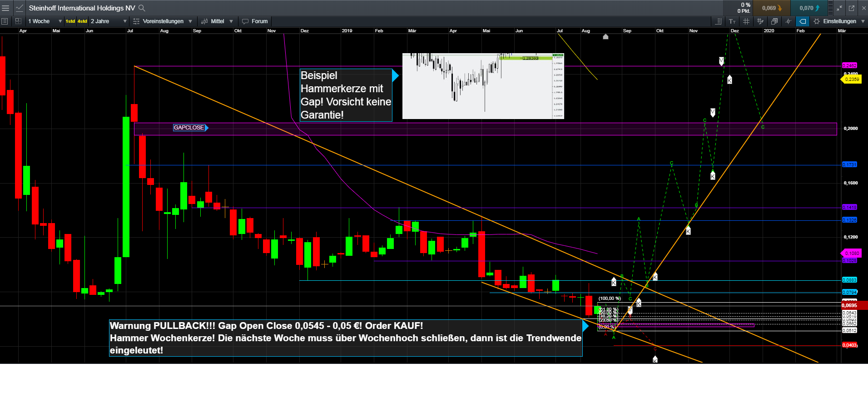Expand the Einstellungen menu arrow
868x418 pixels.
coord(863,21)
